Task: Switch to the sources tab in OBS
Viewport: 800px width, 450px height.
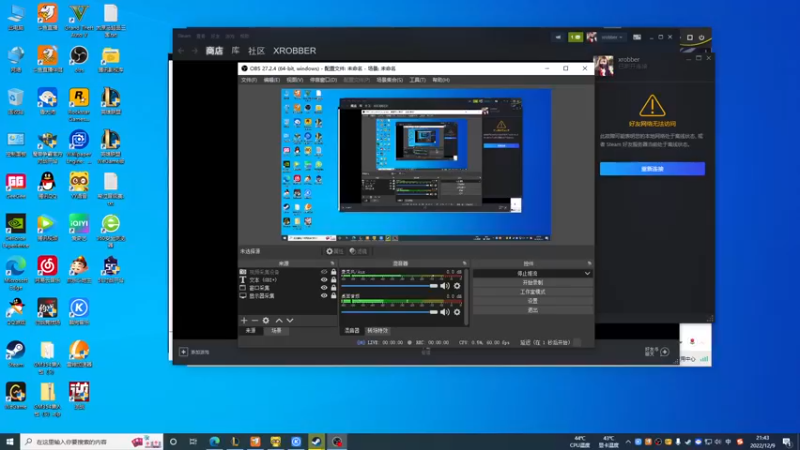Action: (x=251, y=331)
